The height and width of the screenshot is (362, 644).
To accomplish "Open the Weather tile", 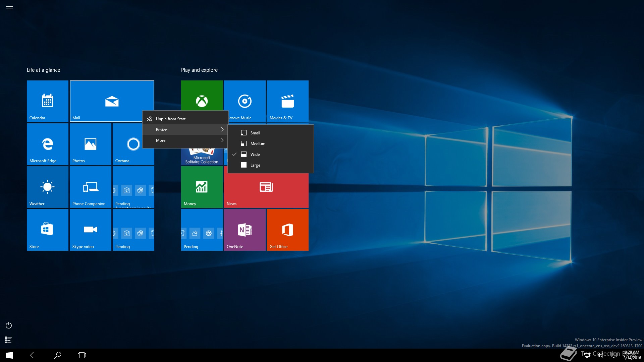I will coord(48,187).
